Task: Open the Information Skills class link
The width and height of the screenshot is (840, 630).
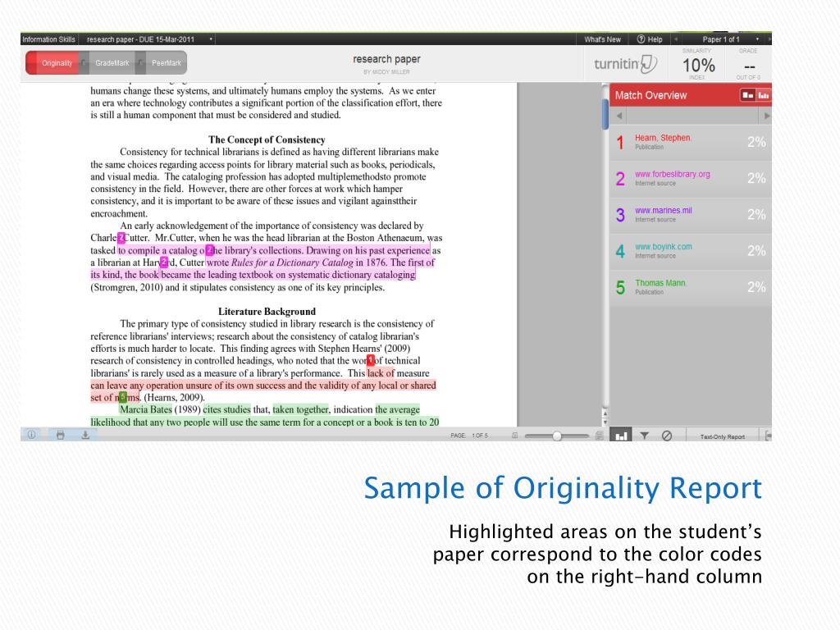Action: click(48, 39)
